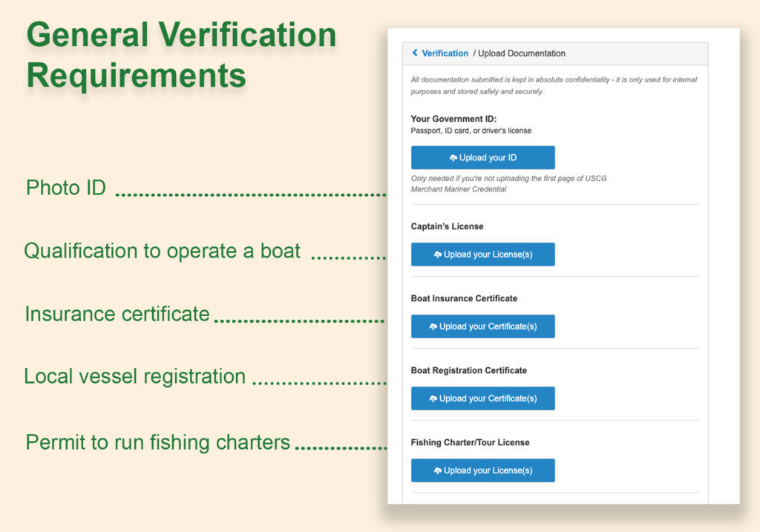The width and height of the screenshot is (760, 532).
Task: Click the Boat Insurance Certificate heading
Action: pyautogui.click(x=464, y=298)
